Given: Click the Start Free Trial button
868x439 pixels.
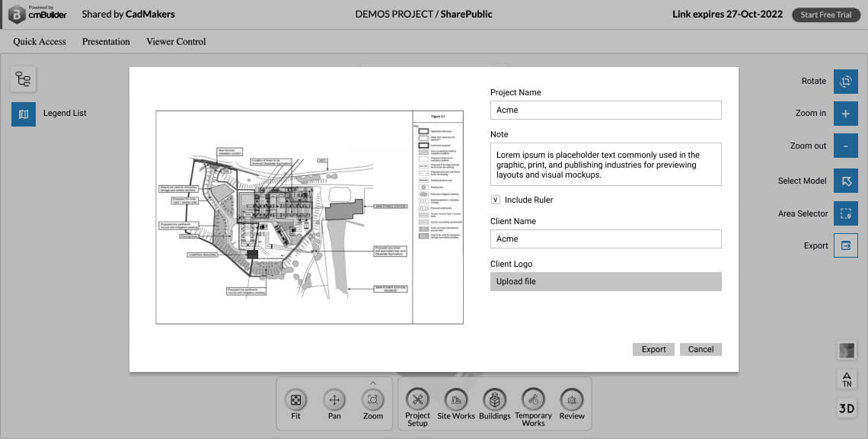Looking at the screenshot, I should [825, 14].
